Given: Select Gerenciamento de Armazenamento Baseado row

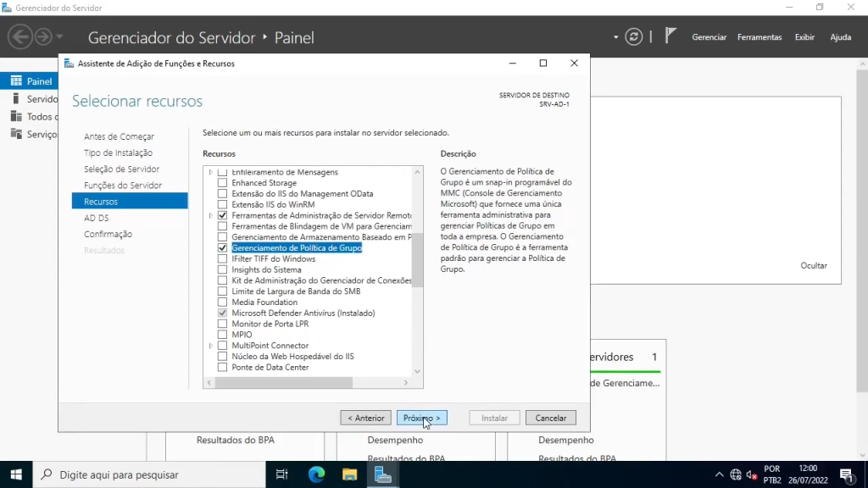Looking at the screenshot, I should pos(321,237).
